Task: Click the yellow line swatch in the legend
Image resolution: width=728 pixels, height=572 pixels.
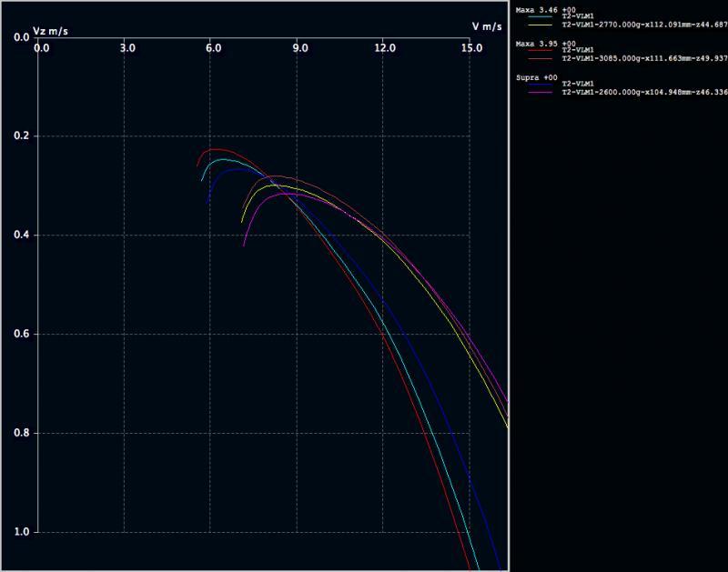Action: pyautogui.click(x=538, y=24)
